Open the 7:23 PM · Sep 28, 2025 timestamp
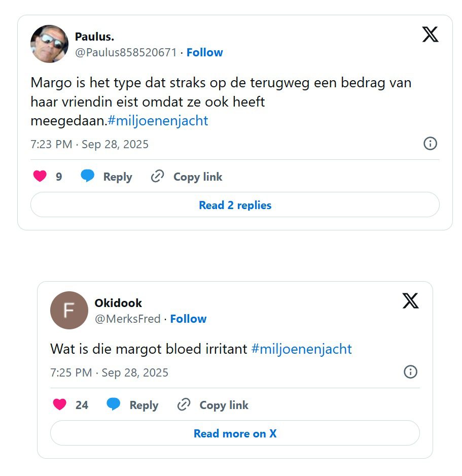The width and height of the screenshot is (462, 476). click(90, 144)
